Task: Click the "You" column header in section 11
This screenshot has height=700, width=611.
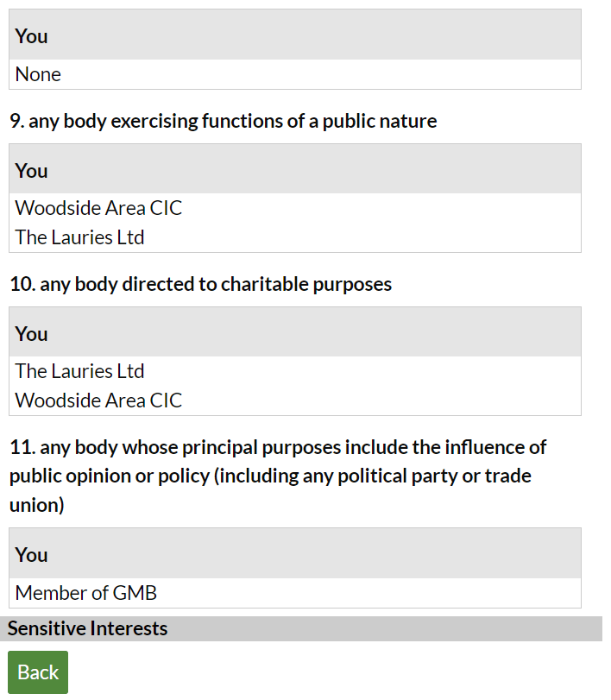Action: click(31, 555)
